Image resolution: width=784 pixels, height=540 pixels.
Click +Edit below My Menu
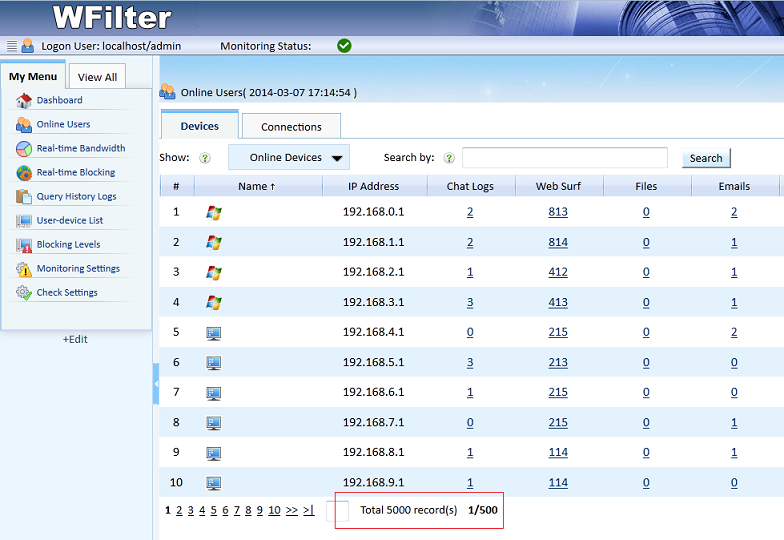pos(75,339)
